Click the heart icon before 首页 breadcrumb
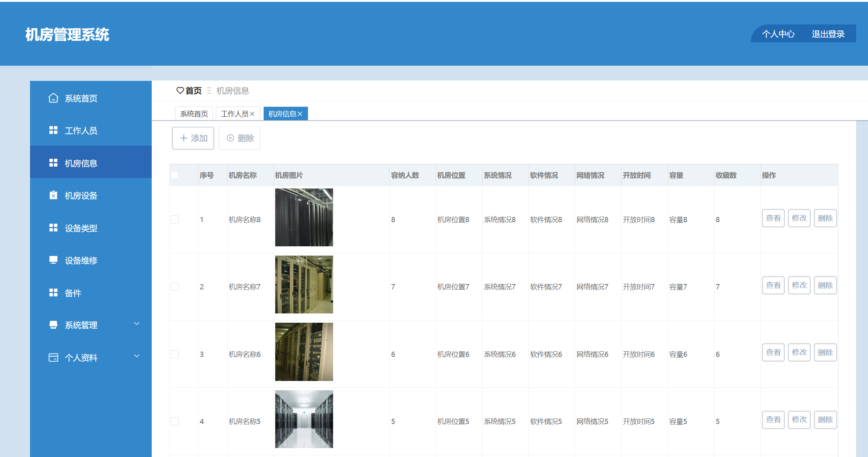 (180, 91)
